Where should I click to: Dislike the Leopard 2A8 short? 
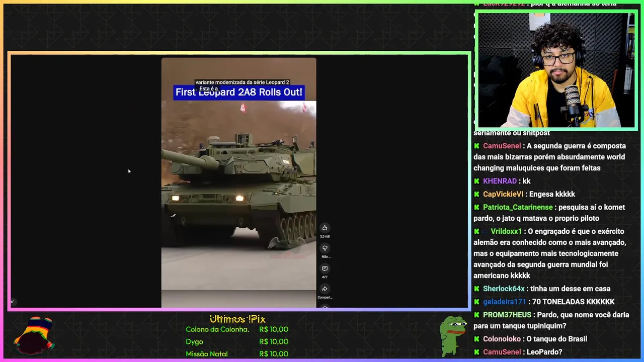325,248
